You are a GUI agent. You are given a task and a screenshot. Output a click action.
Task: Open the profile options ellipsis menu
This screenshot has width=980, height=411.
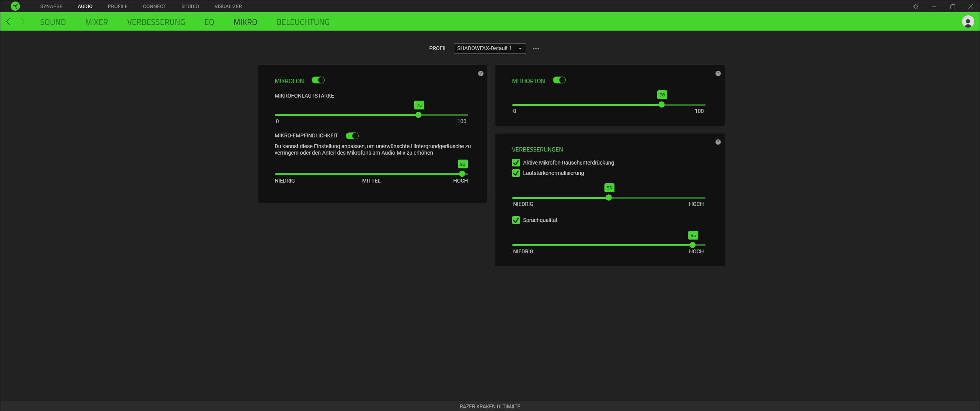click(x=536, y=49)
